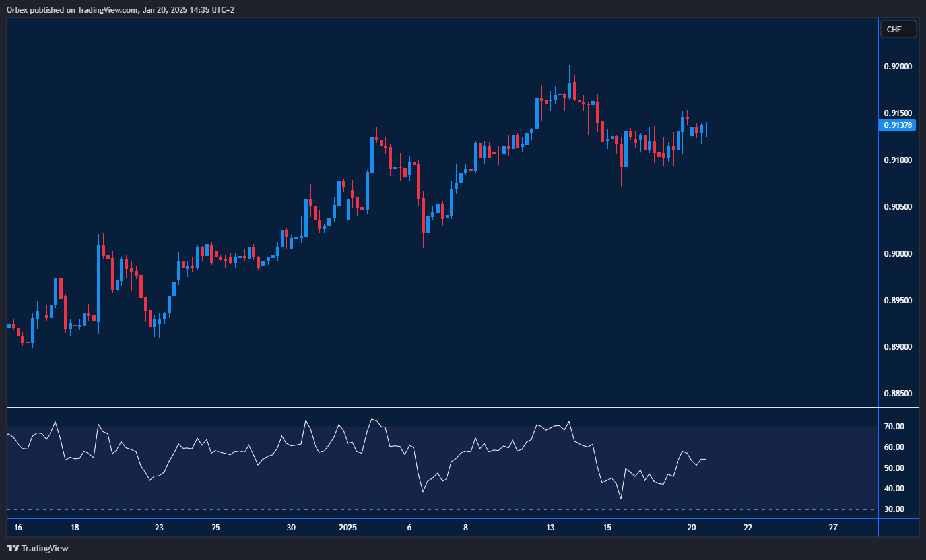Click the CHF currency label

pyautogui.click(x=898, y=28)
